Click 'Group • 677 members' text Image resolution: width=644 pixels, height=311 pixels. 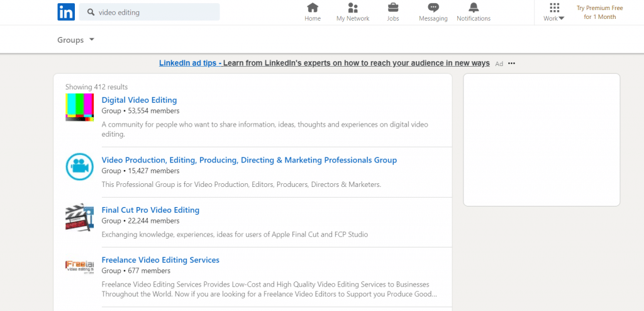[136, 271]
